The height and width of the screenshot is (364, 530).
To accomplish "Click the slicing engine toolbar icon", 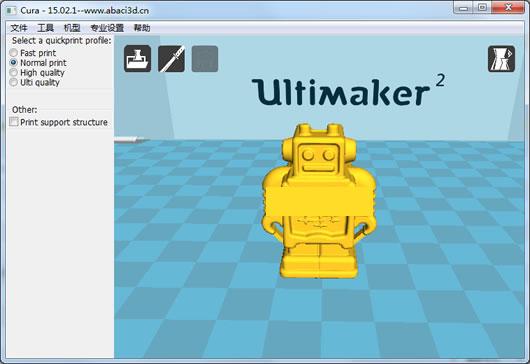I will pos(171,58).
